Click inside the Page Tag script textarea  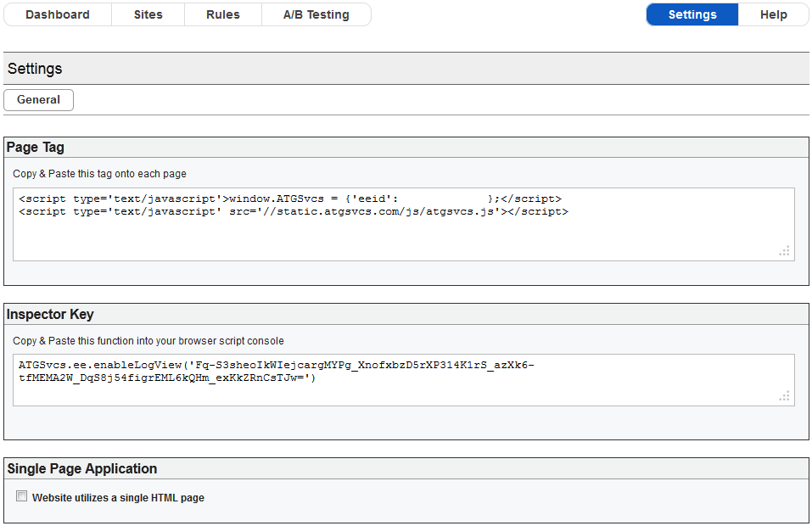pos(403,224)
